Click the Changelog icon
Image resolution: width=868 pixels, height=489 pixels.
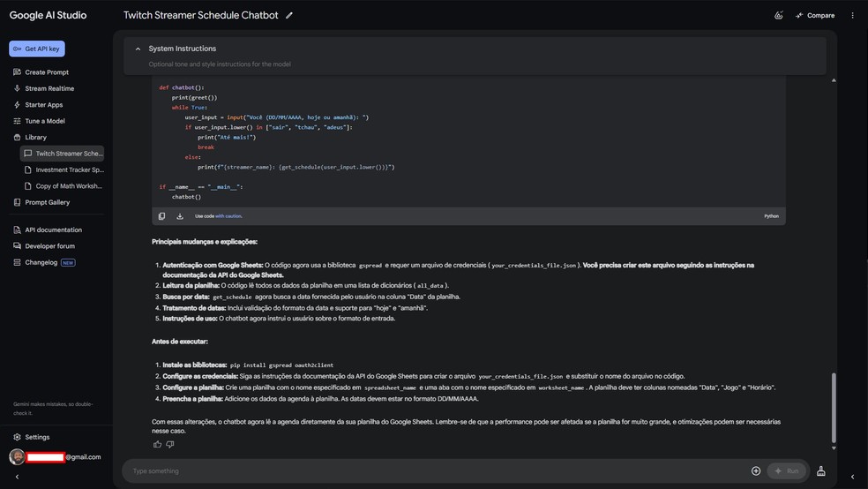coord(17,262)
